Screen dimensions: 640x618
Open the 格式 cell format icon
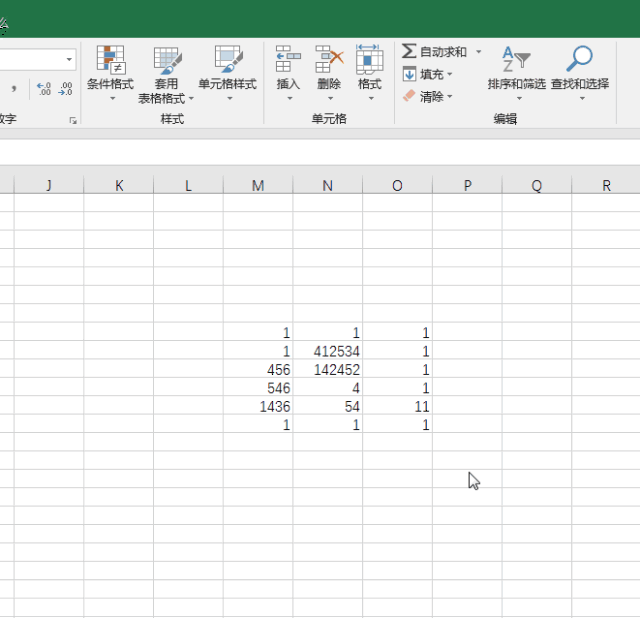pyautogui.click(x=369, y=59)
